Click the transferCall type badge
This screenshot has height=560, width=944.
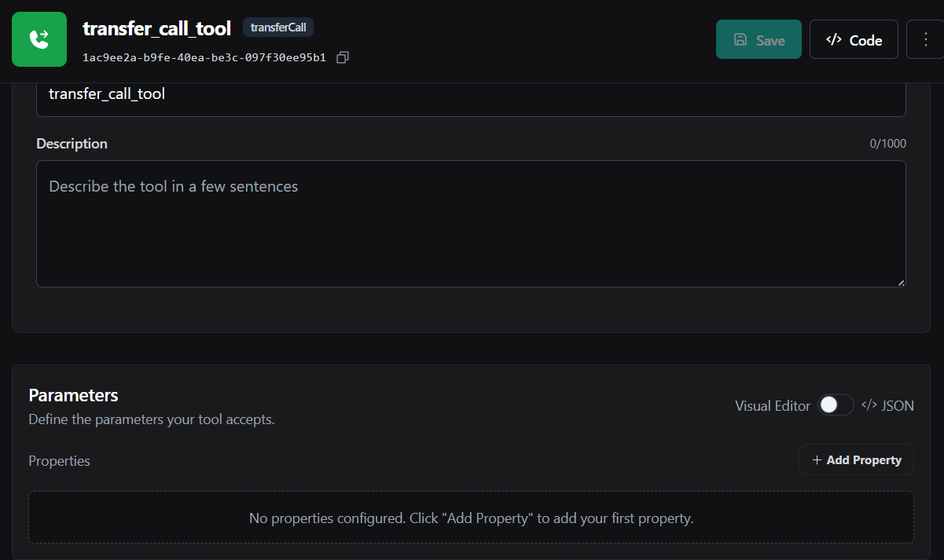coord(279,28)
